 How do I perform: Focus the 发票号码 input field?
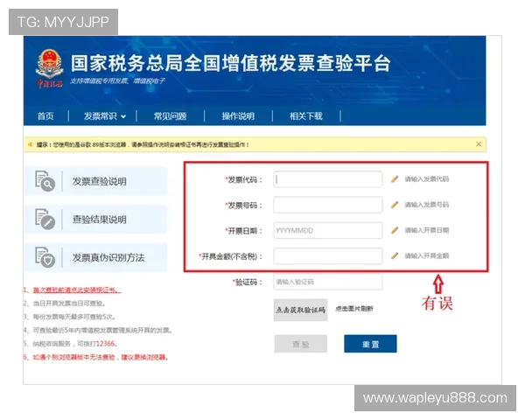328,205
